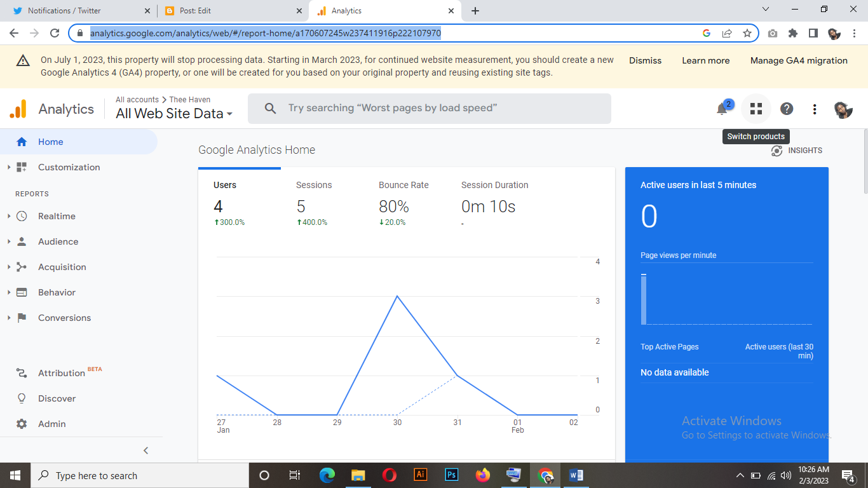
Task: Dismiss the GA4 migration banner
Action: point(645,60)
